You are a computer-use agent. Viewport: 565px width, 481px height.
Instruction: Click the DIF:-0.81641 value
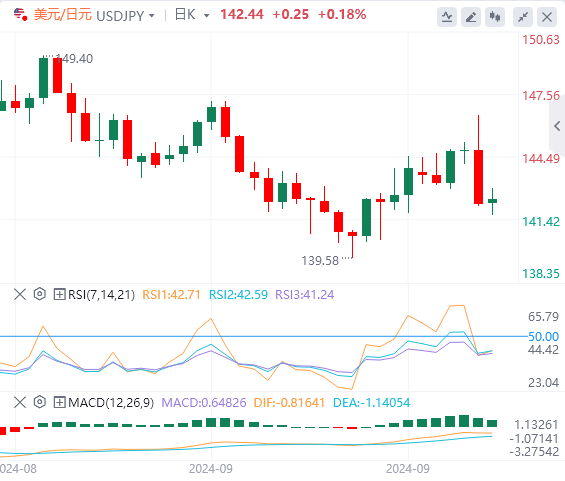[289, 402]
